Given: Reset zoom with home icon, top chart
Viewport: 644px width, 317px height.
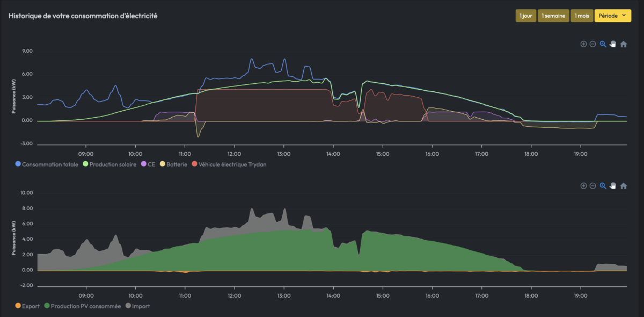Looking at the screenshot, I should point(623,44).
